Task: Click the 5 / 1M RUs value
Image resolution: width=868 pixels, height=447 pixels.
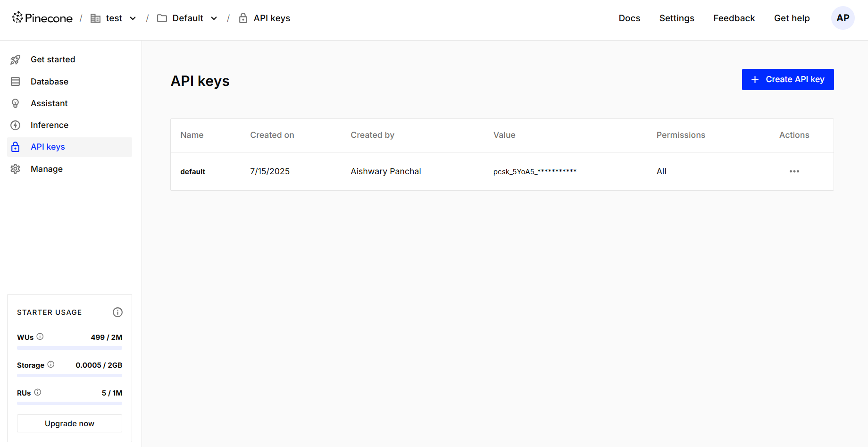Action: pos(112,393)
